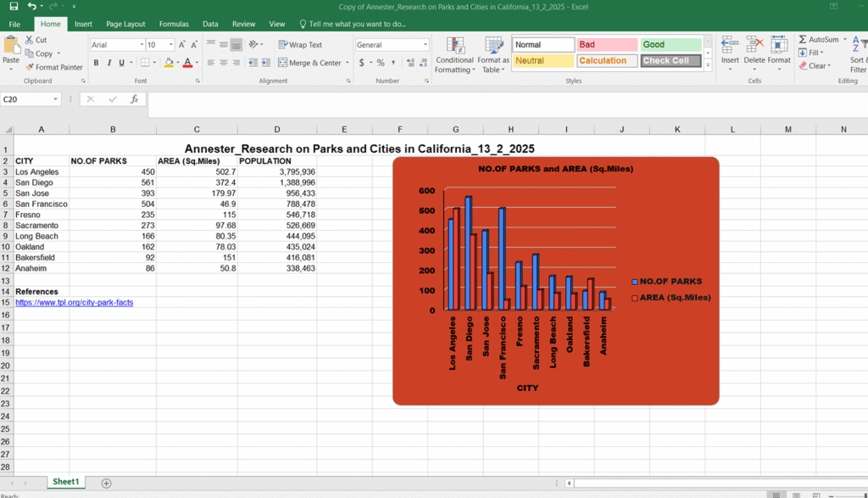Open the Arial font name dropdown
The height and width of the screenshot is (498, 868).
click(142, 45)
